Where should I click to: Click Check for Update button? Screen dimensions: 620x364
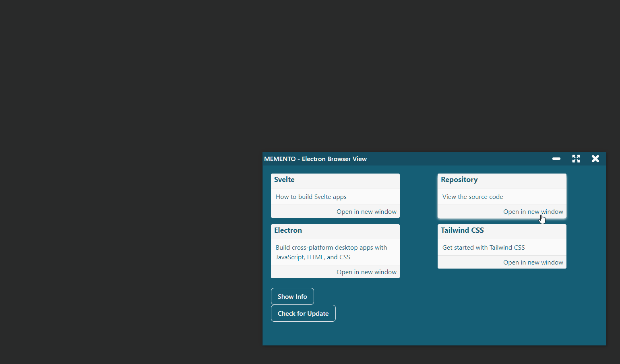(x=303, y=313)
